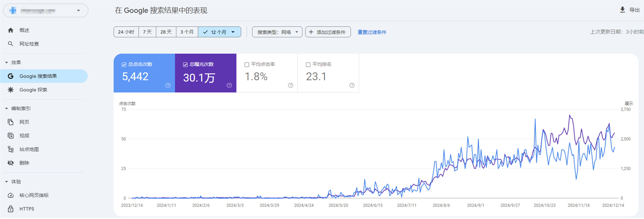Collapse the 效果 sidebar section
This screenshot has width=644, height=219.
click(7, 63)
